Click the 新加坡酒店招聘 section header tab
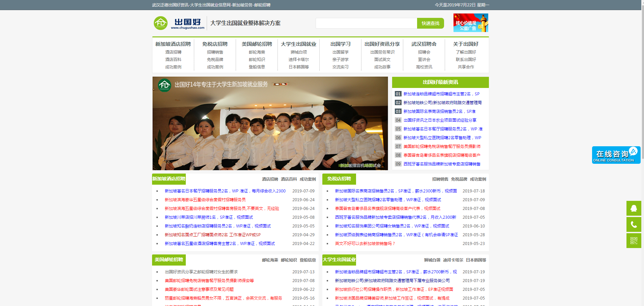The width and height of the screenshot is (644, 306). (x=169, y=179)
